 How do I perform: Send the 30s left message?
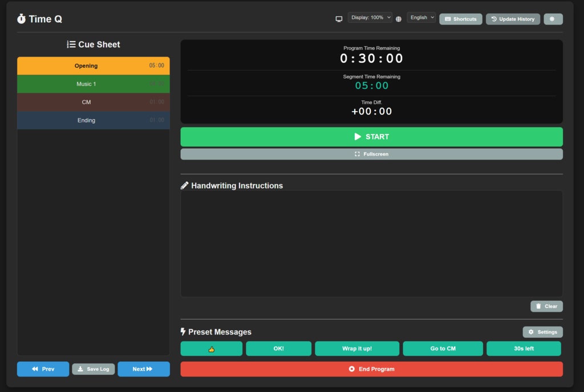point(524,349)
